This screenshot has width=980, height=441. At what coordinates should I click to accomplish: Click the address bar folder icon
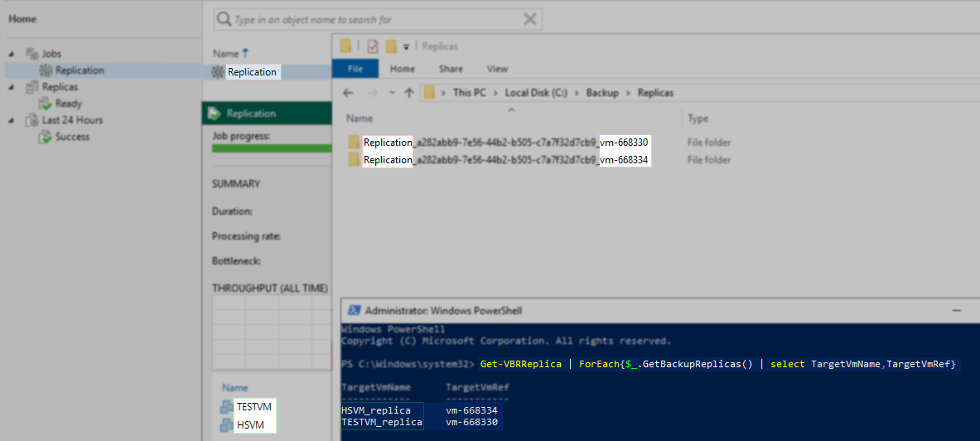click(429, 93)
